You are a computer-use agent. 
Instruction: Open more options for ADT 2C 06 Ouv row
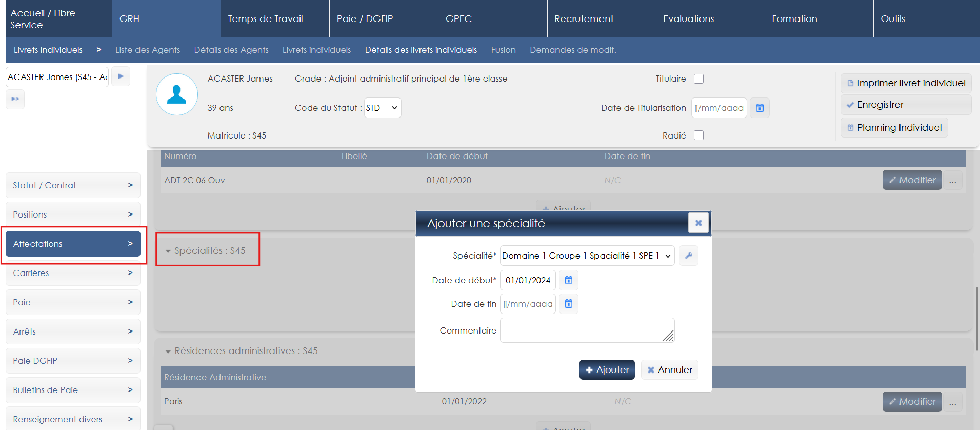[x=952, y=180]
